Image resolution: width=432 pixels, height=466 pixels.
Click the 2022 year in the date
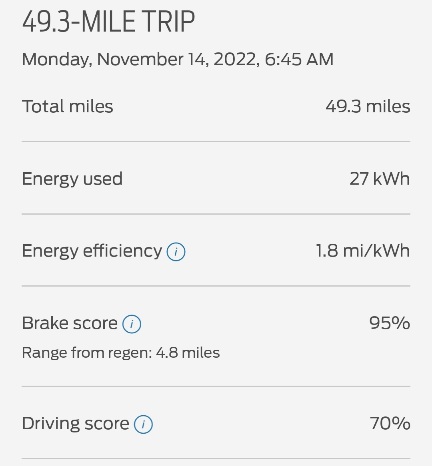click(236, 60)
